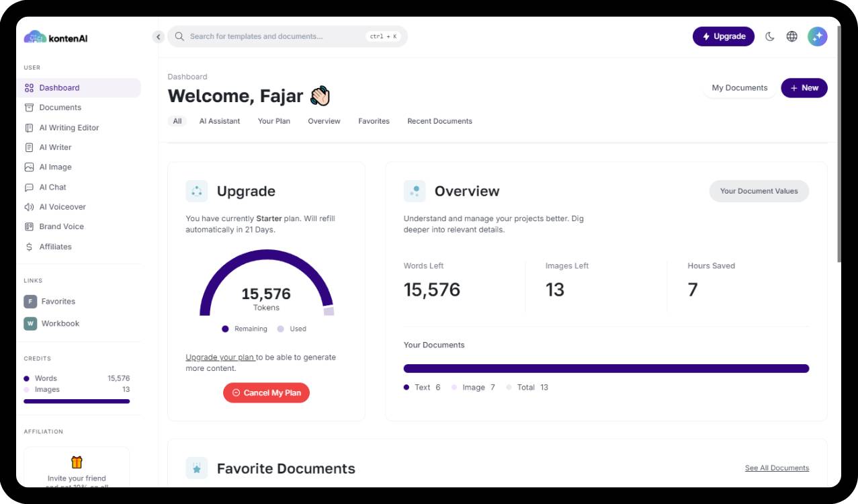Click the New button

[x=804, y=88]
